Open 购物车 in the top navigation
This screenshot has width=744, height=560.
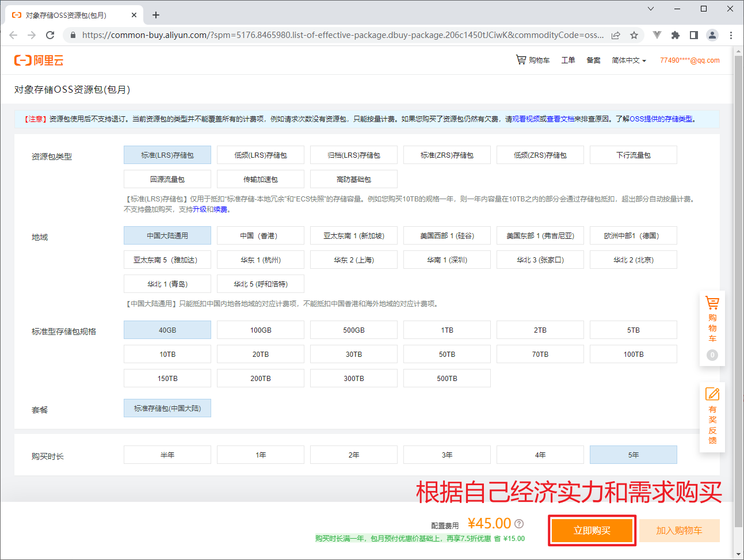point(533,60)
